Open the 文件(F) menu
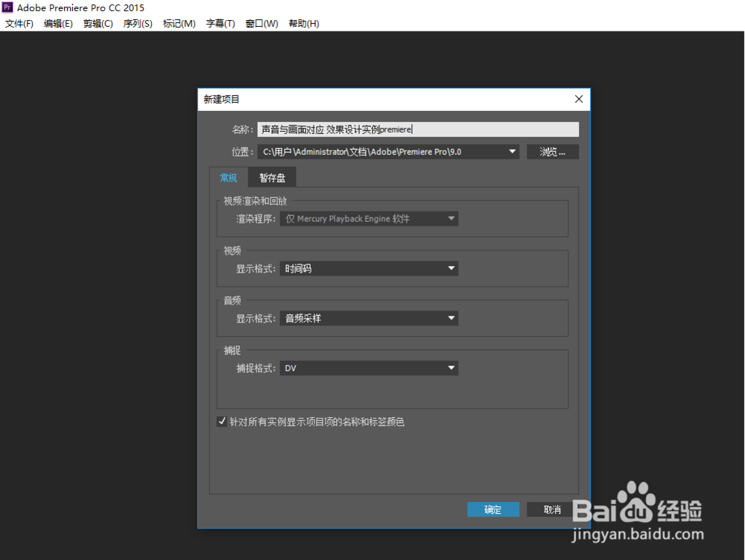 pos(19,23)
